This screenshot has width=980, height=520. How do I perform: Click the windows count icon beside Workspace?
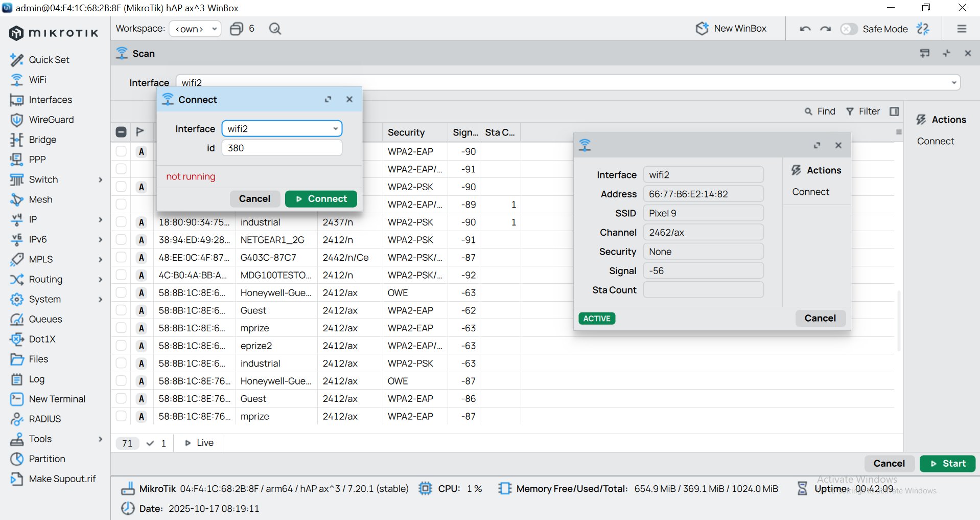[237, 29]
